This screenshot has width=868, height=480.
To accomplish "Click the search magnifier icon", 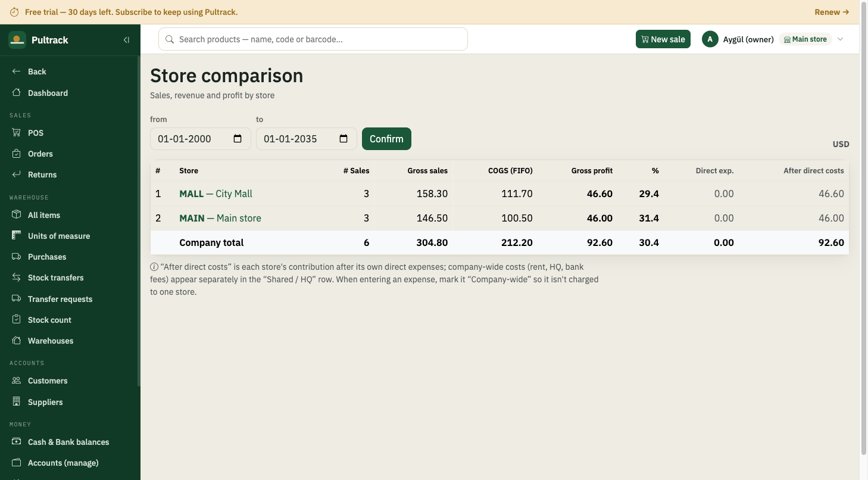I will coord(170,39).
